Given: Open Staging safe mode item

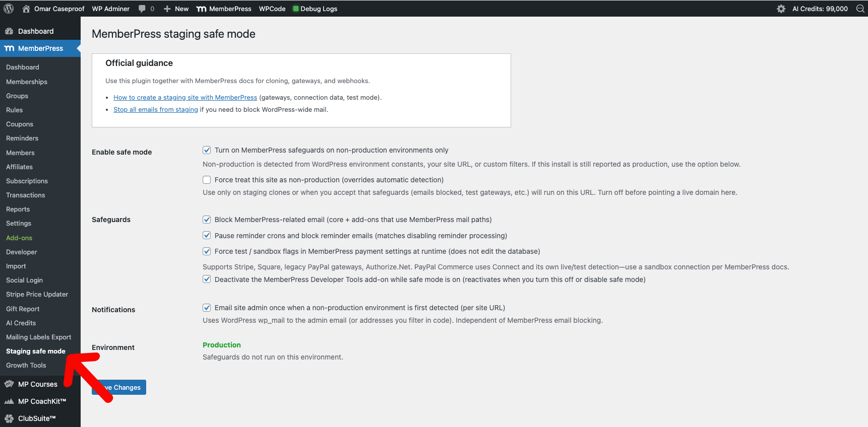Looking at the screenshot, I should 36,351.
